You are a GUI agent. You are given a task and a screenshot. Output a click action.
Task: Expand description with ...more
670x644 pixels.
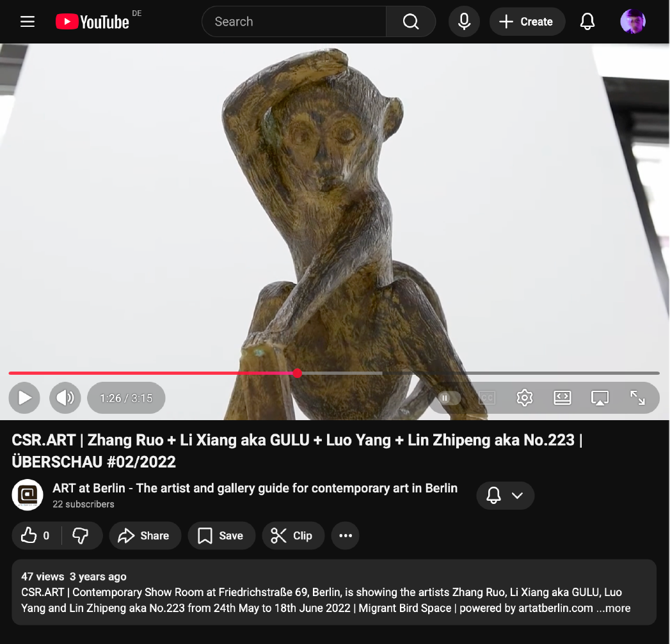pos(613,608)
